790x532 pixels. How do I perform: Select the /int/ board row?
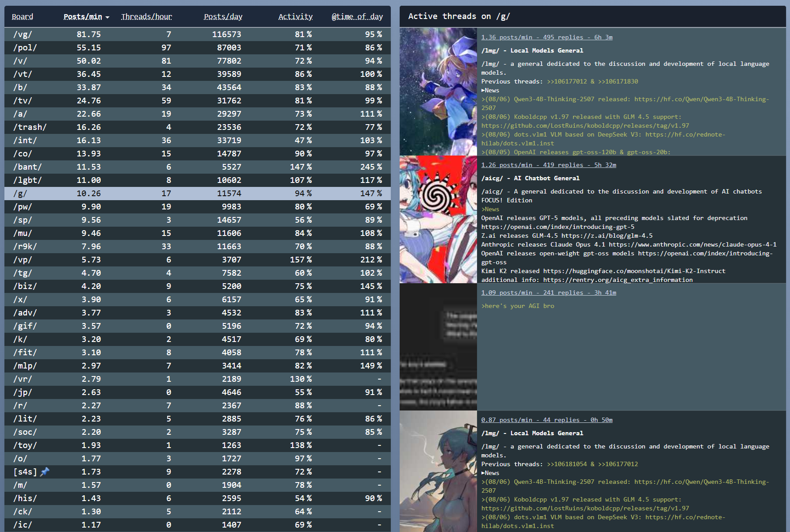198,141
